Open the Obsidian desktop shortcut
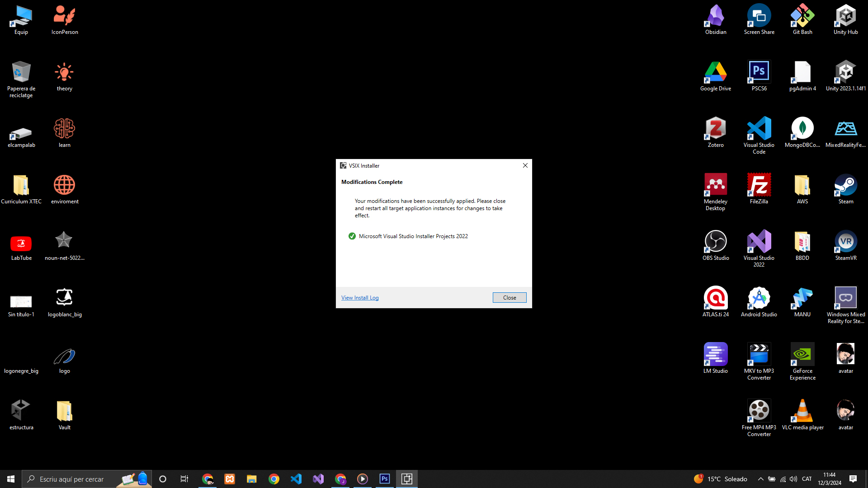 point(716,19)
